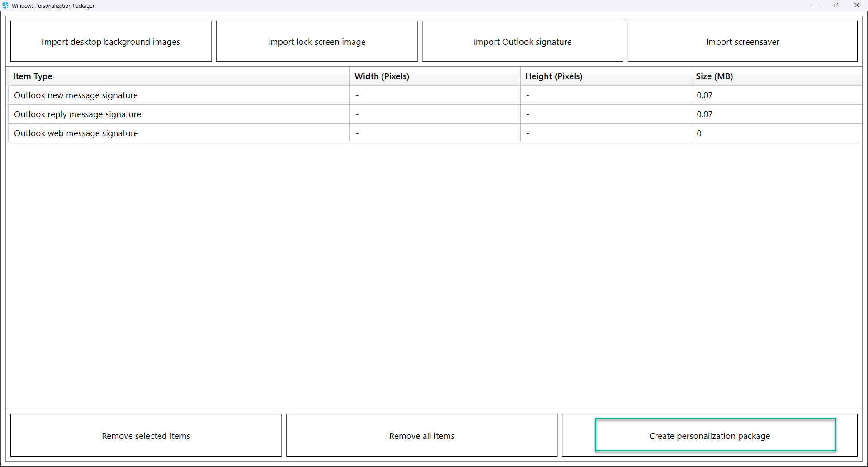Choose Import screensaver
This screenshot has width=868, height=467.
742,42
